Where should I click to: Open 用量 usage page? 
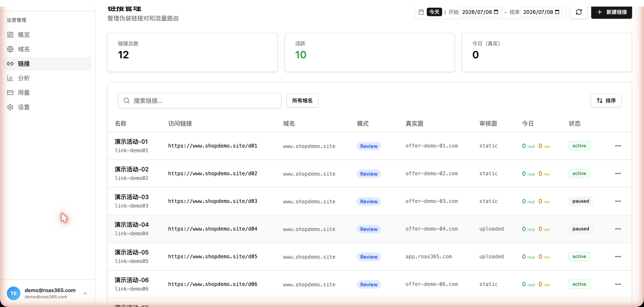pos(47,93)
